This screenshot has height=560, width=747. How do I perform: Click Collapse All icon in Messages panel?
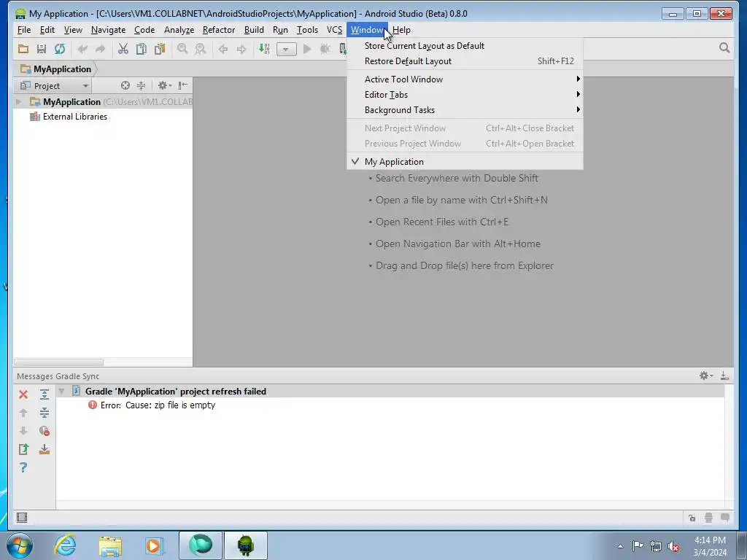coord(44,413)
